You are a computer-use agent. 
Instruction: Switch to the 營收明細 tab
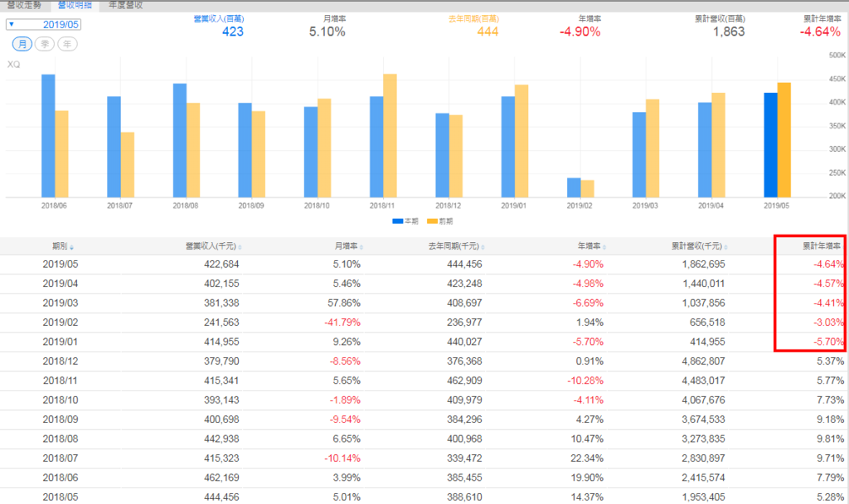pyautogui.click(x=75, y=5)
